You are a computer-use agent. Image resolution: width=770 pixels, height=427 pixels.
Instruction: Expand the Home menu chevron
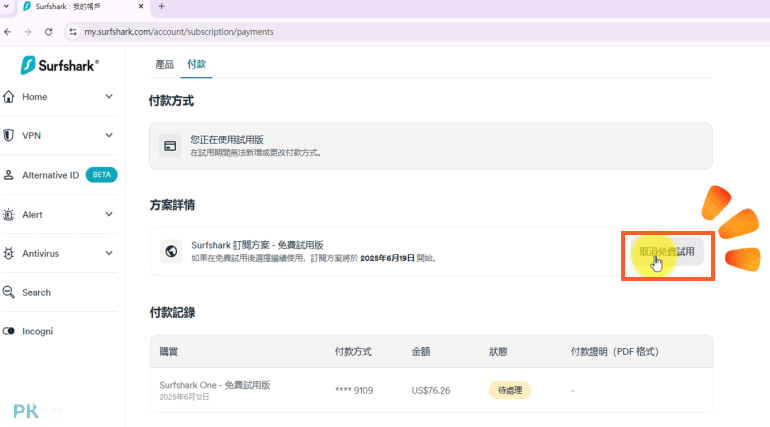click(109, 97)
